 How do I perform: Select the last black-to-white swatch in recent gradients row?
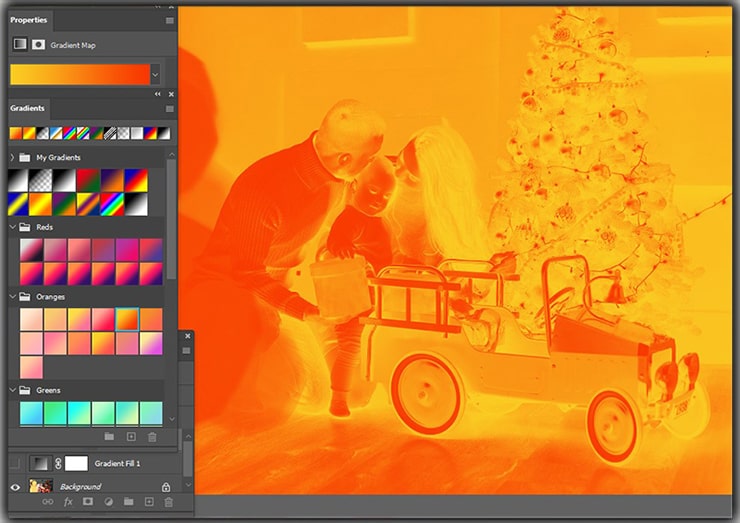(164, 134)
